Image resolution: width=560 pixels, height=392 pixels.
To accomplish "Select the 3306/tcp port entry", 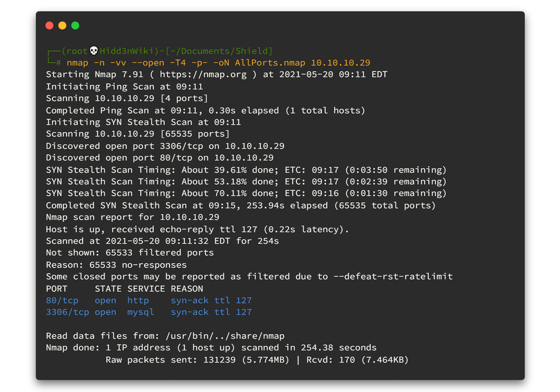I will [67, 312].
